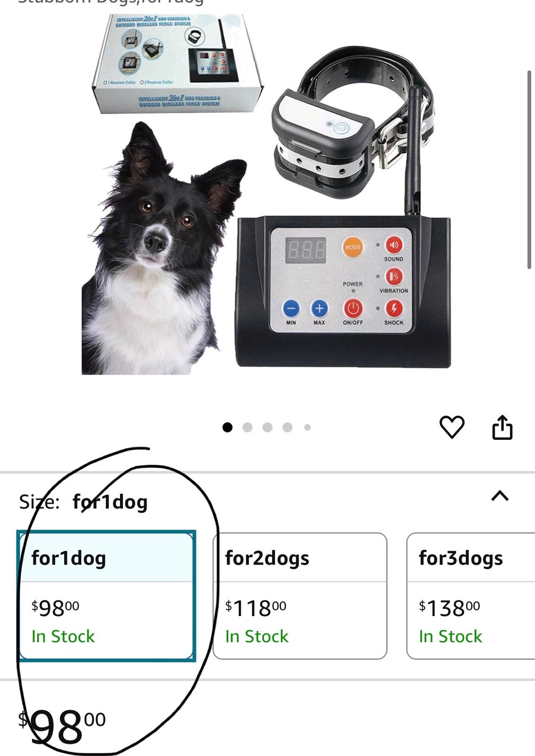Go to third image carousel dot
535x756 pixels.
click(267, 427)
